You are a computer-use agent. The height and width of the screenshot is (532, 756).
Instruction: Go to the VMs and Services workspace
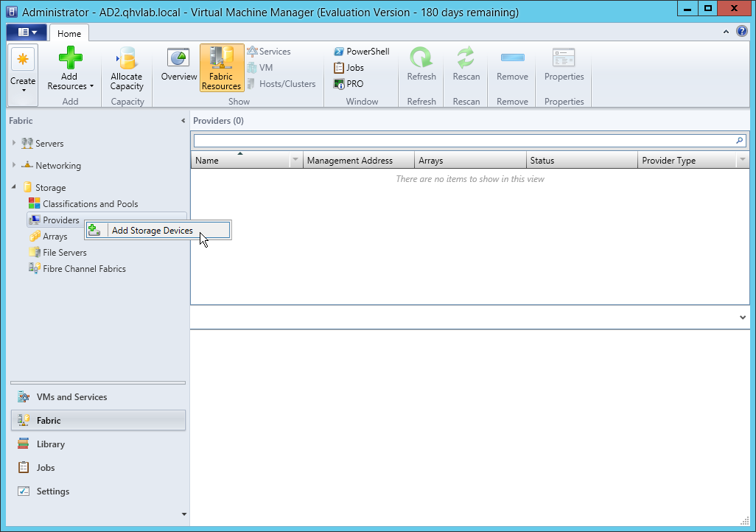(x=71, y=397)
